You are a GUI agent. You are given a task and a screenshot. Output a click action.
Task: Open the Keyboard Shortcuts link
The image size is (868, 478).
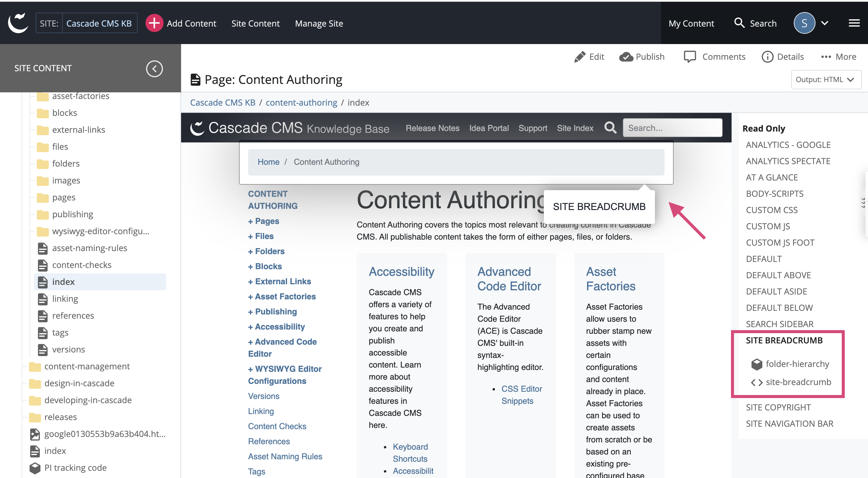coord(410,453)
